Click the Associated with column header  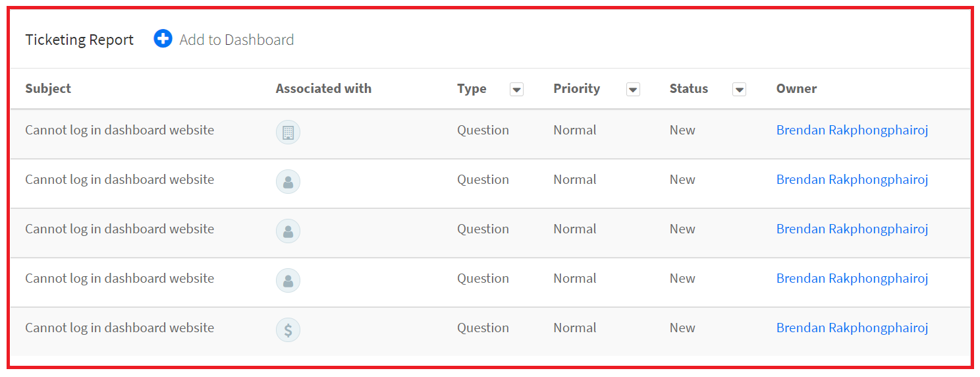(x=323, y=88)
